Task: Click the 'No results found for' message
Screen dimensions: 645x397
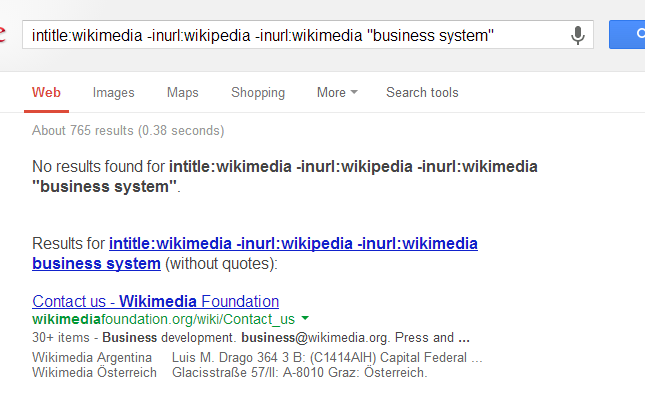Action: [x=285, y=176]
